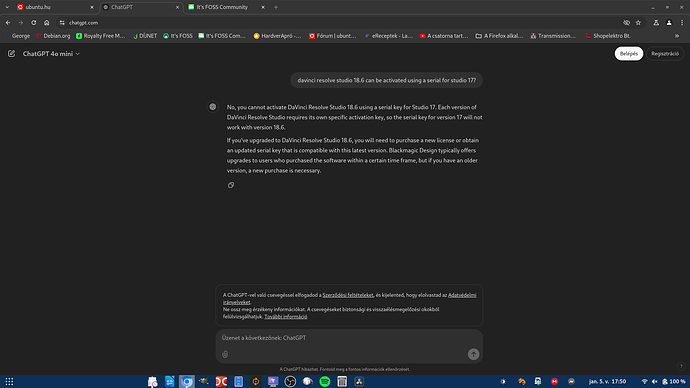Click the crossed-out eye tracking protection icon
690x388 pixels.
point(626,22)
